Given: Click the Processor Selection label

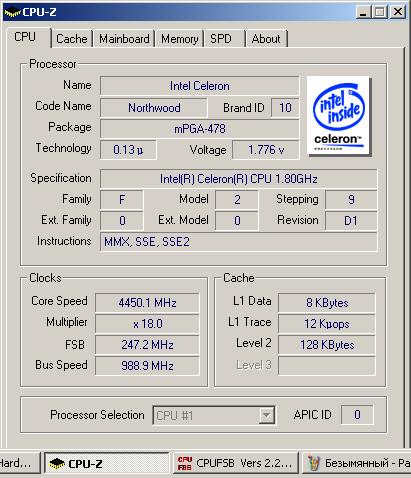Looking at the screenshot, I should [97, 415].
